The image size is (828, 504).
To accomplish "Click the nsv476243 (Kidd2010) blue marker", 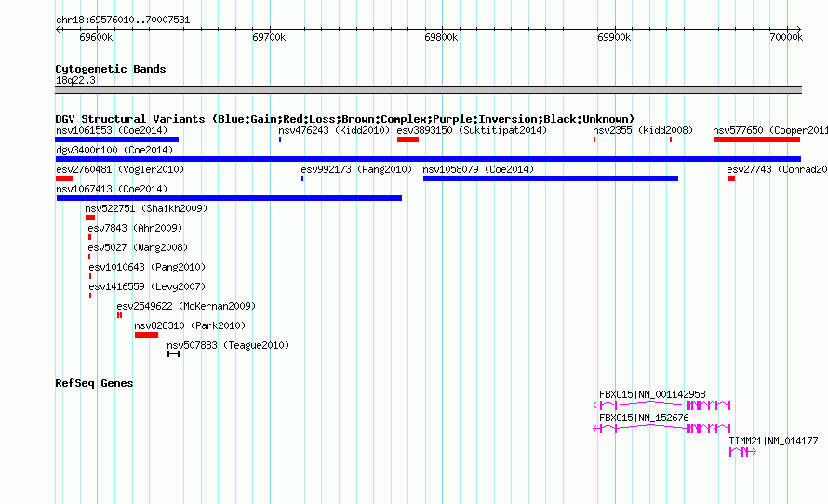I will [x=280, y=139].
